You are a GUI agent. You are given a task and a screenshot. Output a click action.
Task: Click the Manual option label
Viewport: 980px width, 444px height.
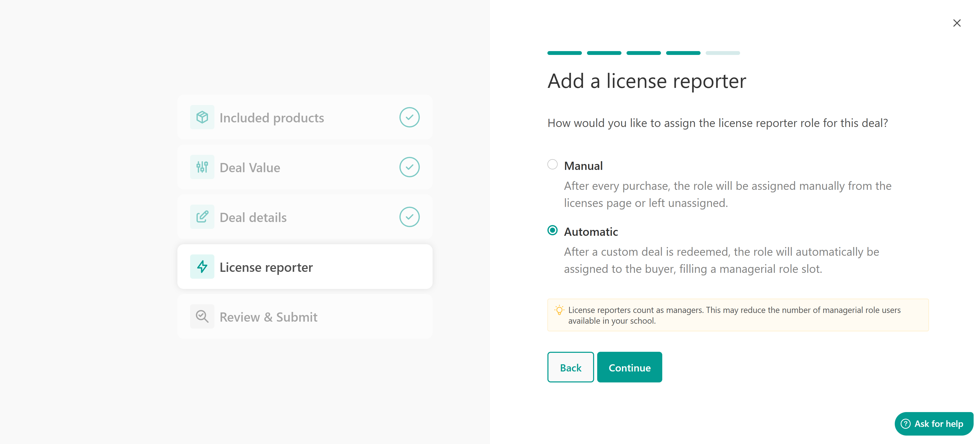[583, 166]
